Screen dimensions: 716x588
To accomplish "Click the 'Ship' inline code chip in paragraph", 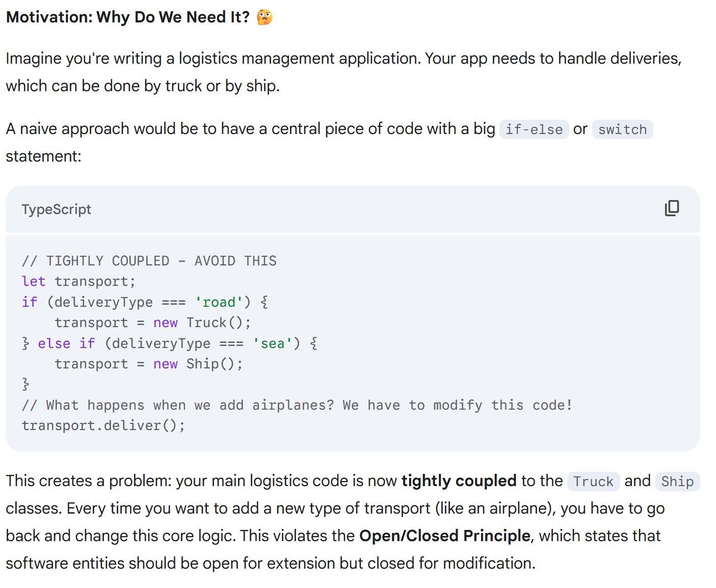I will [677, 482].
